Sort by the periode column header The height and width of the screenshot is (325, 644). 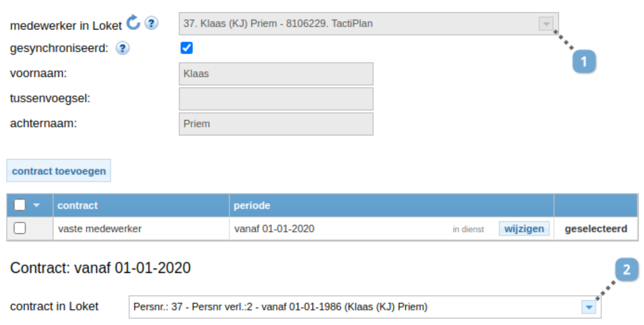coord(252,205)
